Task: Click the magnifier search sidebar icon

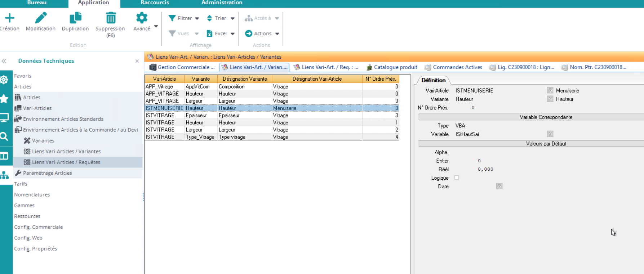Action: [x=4, y=136]
